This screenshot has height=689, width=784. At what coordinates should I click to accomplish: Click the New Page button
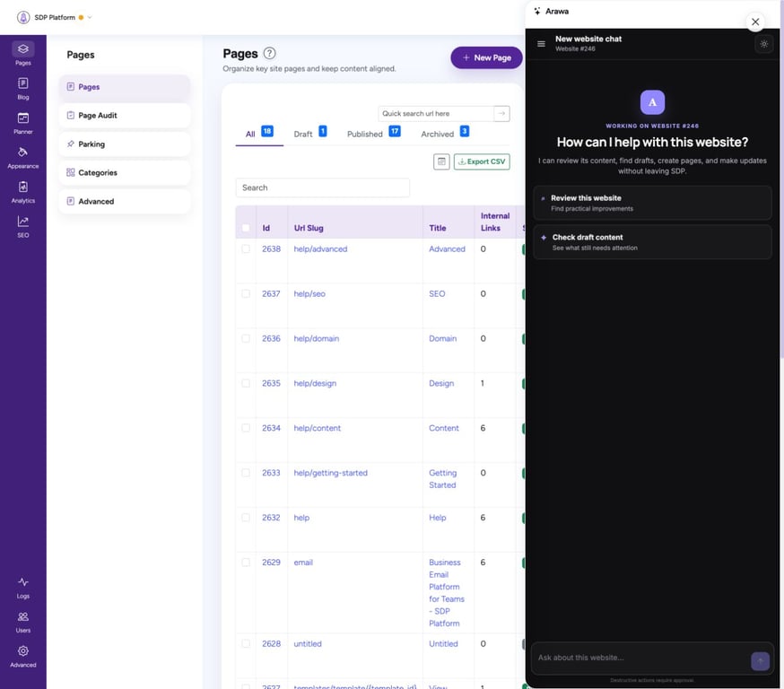(486, 58)
